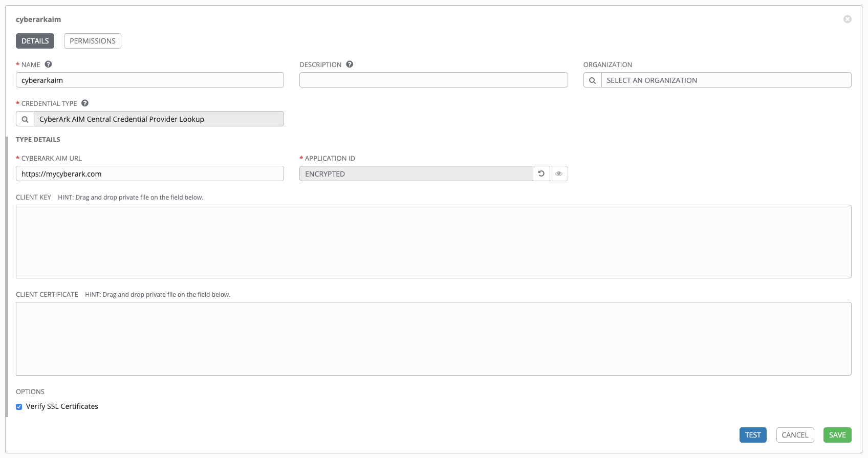Open organization lookup search icon
The height and width of the screenshot is (458, 868).
click(x=592, y=80)
